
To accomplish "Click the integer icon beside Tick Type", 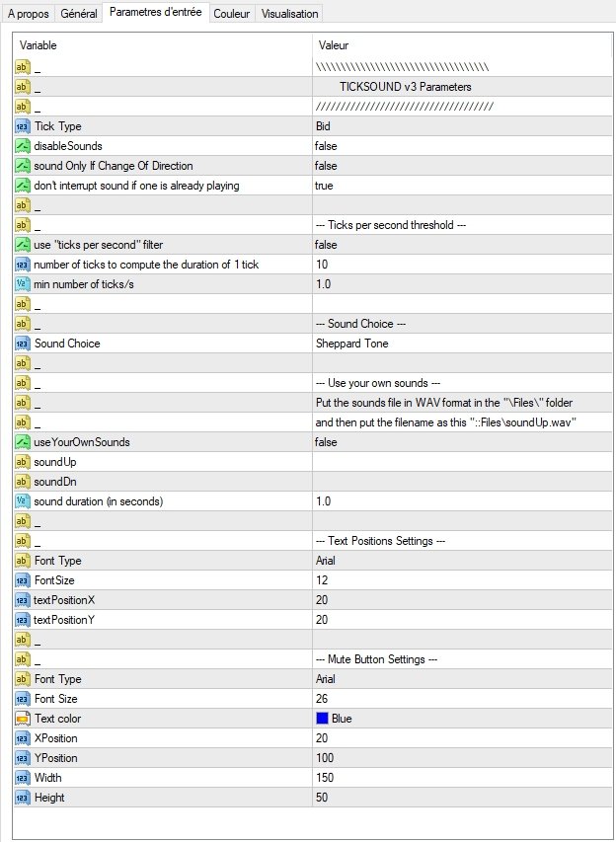I will tap(23, 126).
